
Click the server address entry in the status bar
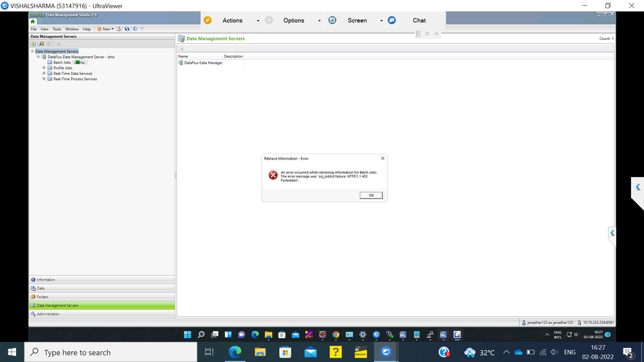tap(595, 323)
